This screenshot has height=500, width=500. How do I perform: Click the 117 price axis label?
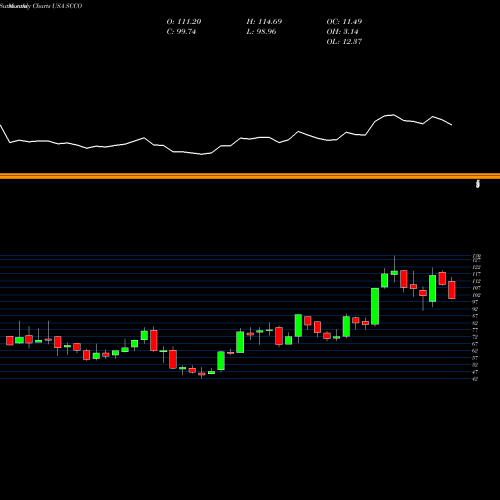point(476,274)
